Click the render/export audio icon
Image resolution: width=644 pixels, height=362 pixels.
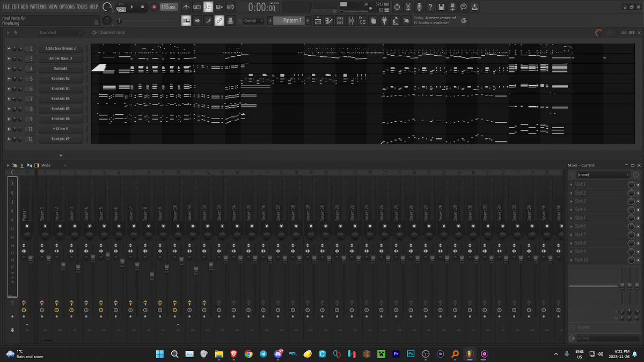coord(452,7)
